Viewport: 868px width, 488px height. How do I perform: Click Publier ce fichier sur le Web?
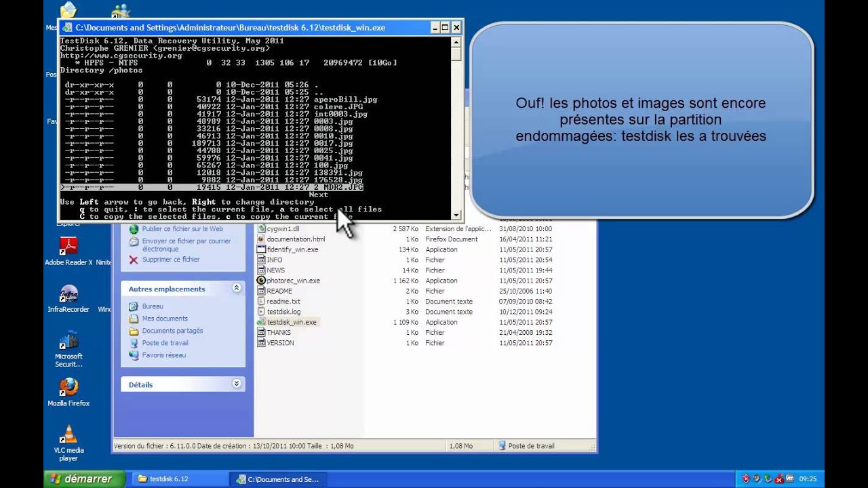click(182, 229)
